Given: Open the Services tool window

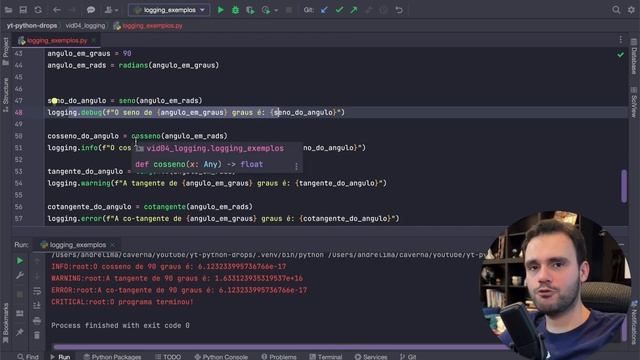Looking at the screenshot, I should pos(371,356).
